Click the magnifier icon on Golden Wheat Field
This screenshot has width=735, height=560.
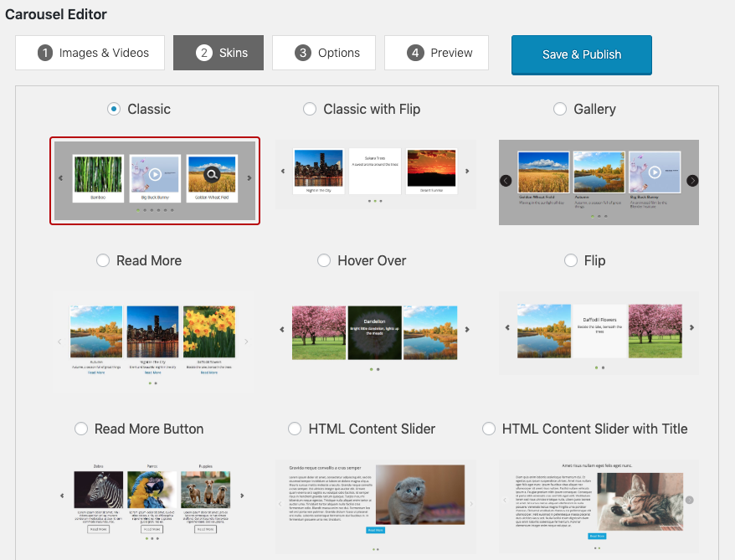click(212, 174)
